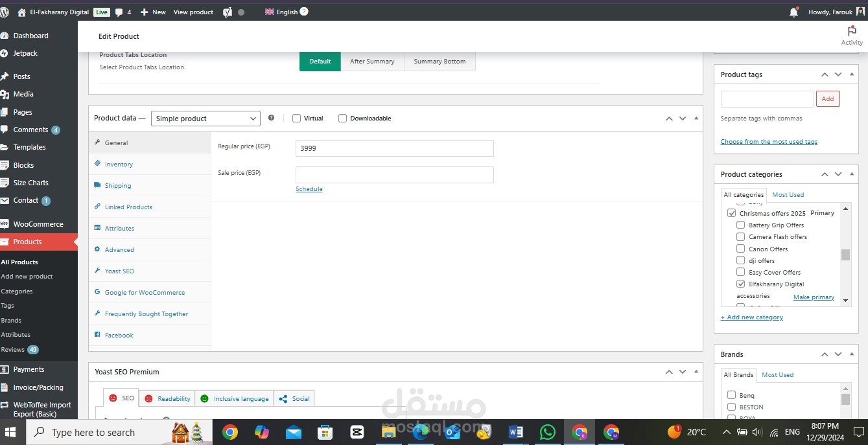Open the Windows Start menu

pyautogui.click(x=10, y=432)
